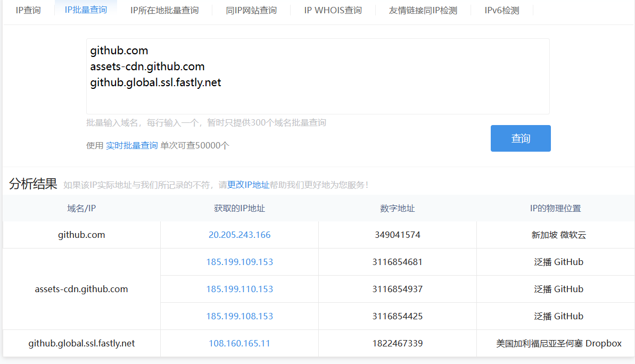
Task: Click the numeric address 3116854425
Action: coord(397,316)
